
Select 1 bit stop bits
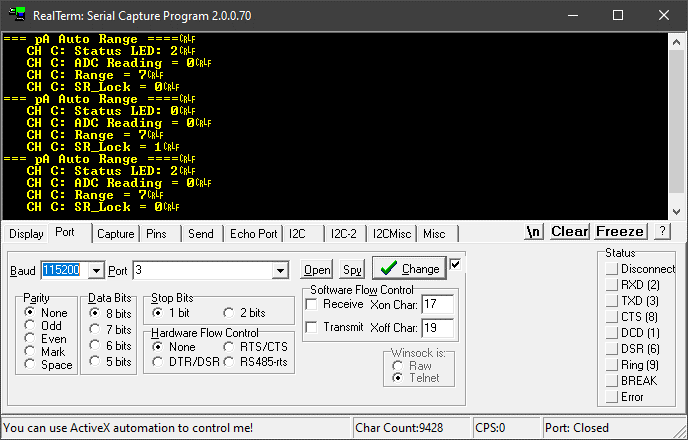(x=157, y=313)
